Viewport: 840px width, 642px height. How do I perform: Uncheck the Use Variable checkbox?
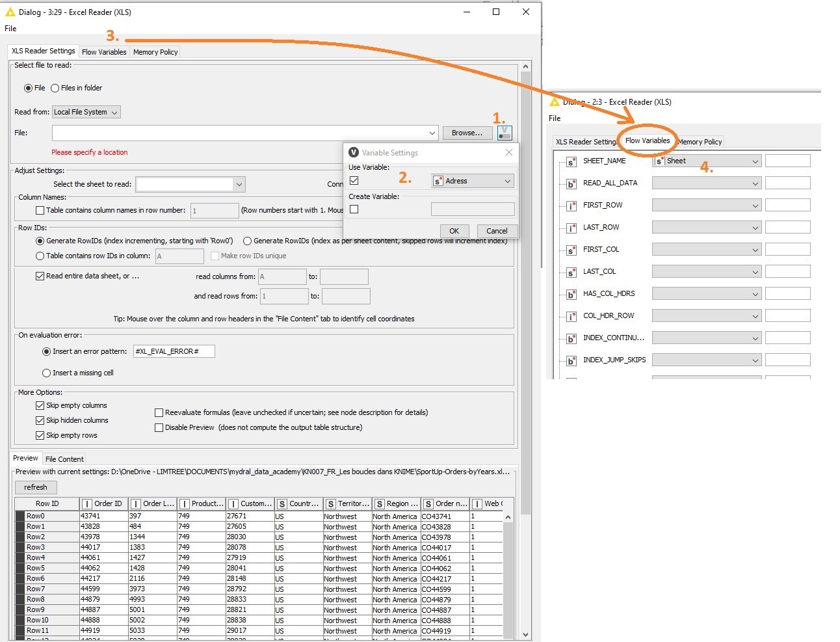(354, 181)
